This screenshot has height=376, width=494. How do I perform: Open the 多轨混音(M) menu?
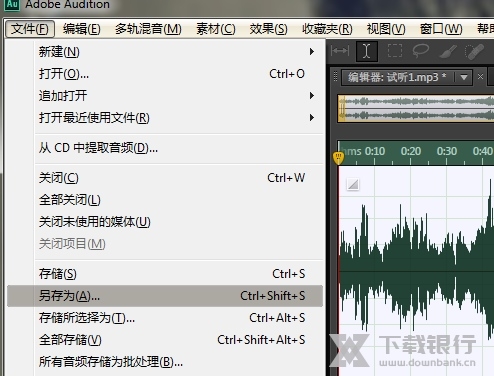pyautogui.click(x=148, y=29)
